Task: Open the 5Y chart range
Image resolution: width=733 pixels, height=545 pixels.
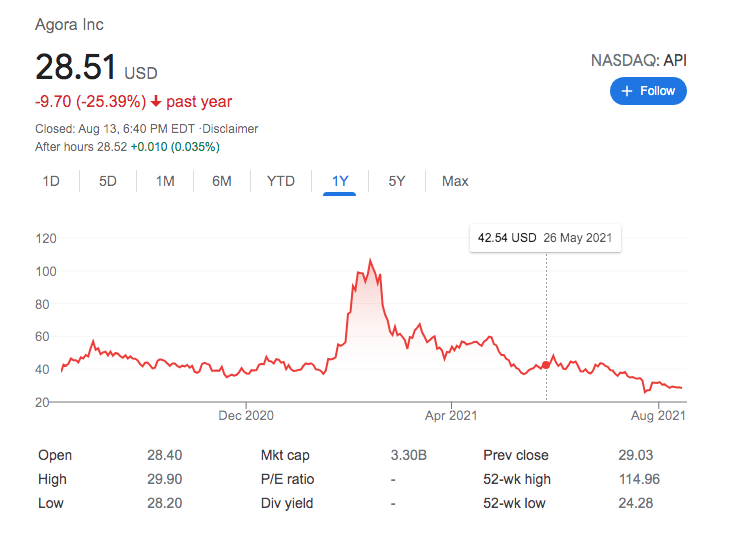Action: (x=396, y=181)
